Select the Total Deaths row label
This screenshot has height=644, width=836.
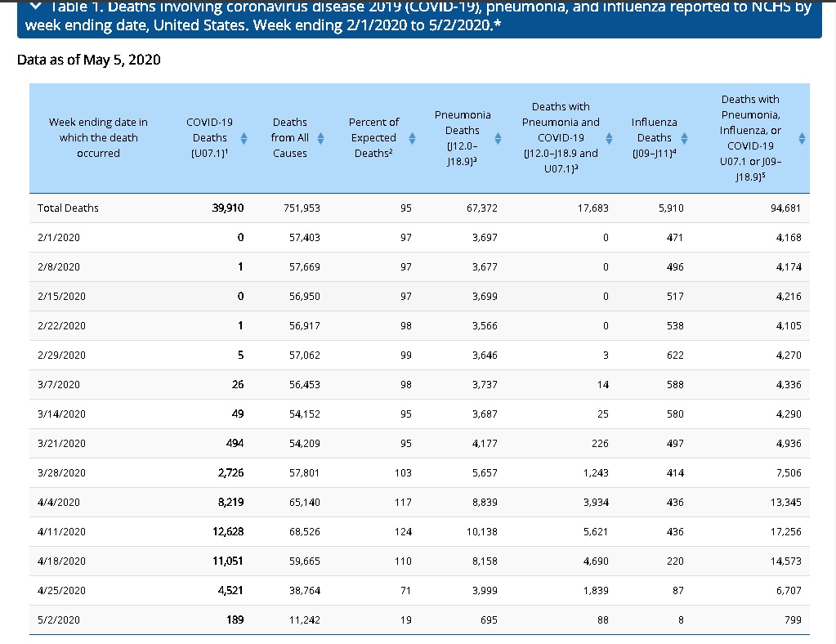point(68,208)
